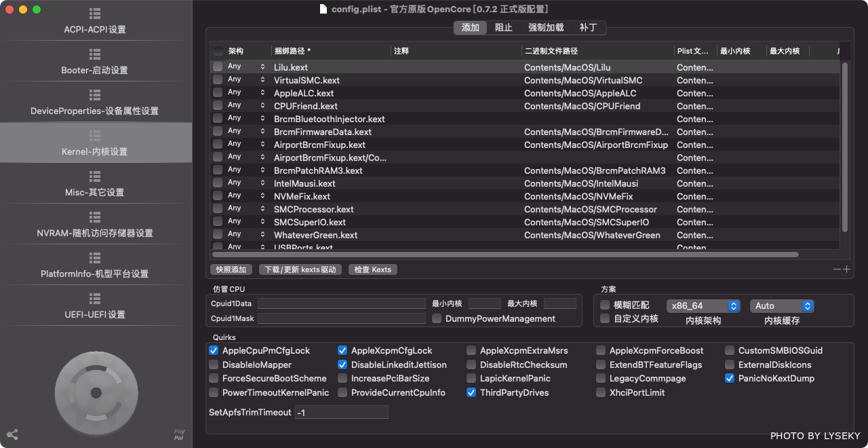Viewport: 868px width, 448px height.
Task: Click the 下载/更新 kexts驱动 button
Action: pyautogui.click(x=300, y=269)
